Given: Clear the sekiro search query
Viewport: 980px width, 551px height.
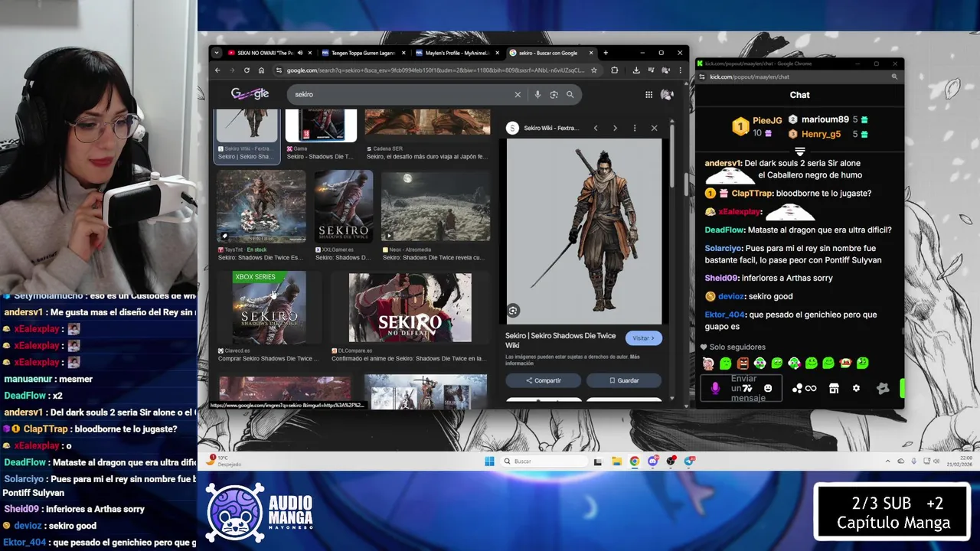Looking at the screenshot, I should [518, 95].
